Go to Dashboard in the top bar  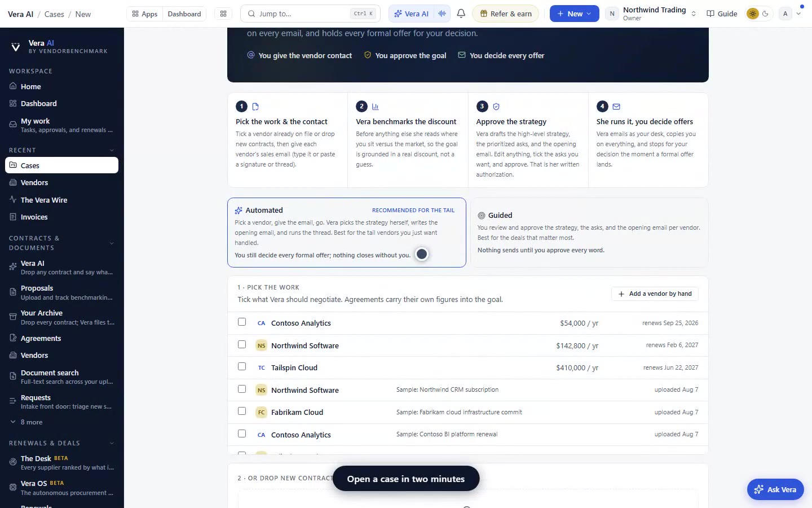tap(184, 14)
